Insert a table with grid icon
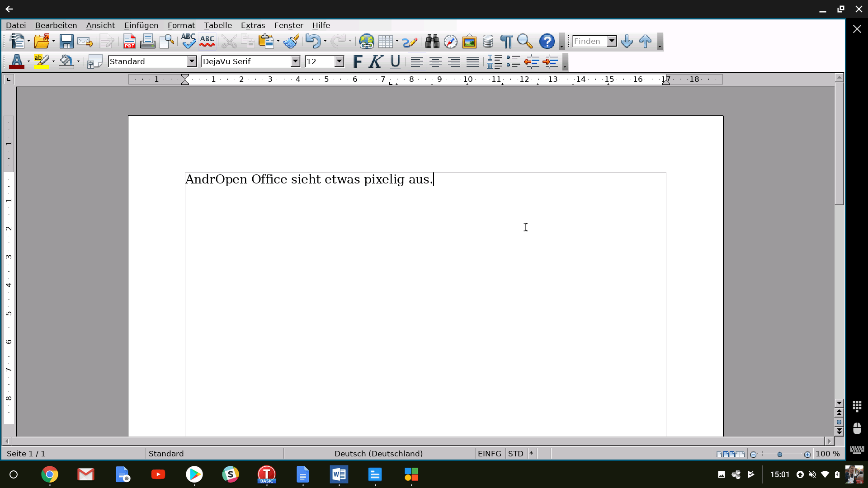The width and height of the screenshot is (868, 488). 385,42
